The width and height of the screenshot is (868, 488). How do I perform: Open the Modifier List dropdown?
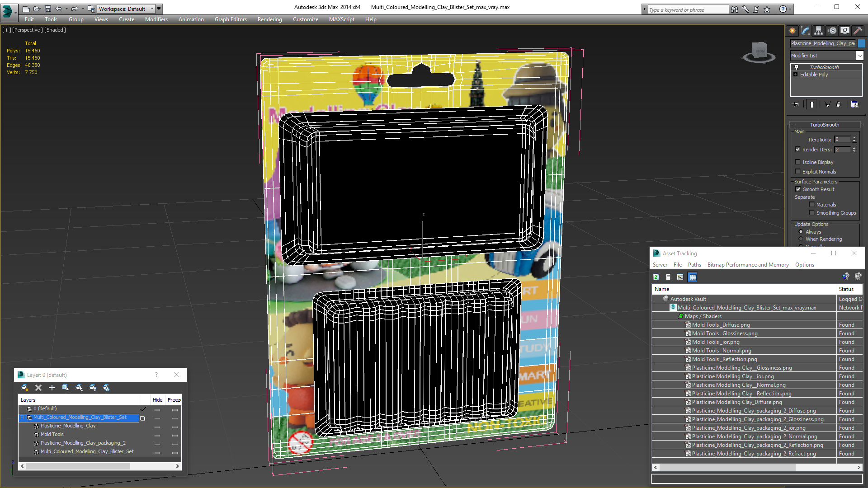(859, 56)
